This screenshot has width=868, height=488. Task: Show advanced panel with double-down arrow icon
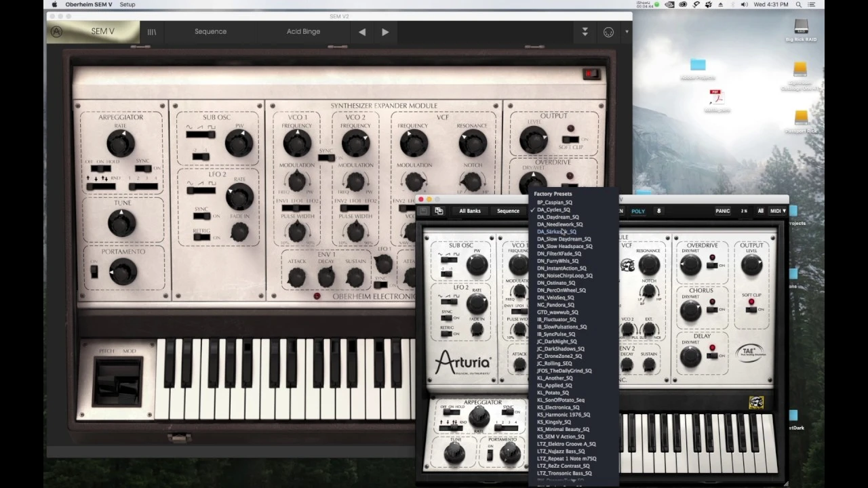(585, 32)
